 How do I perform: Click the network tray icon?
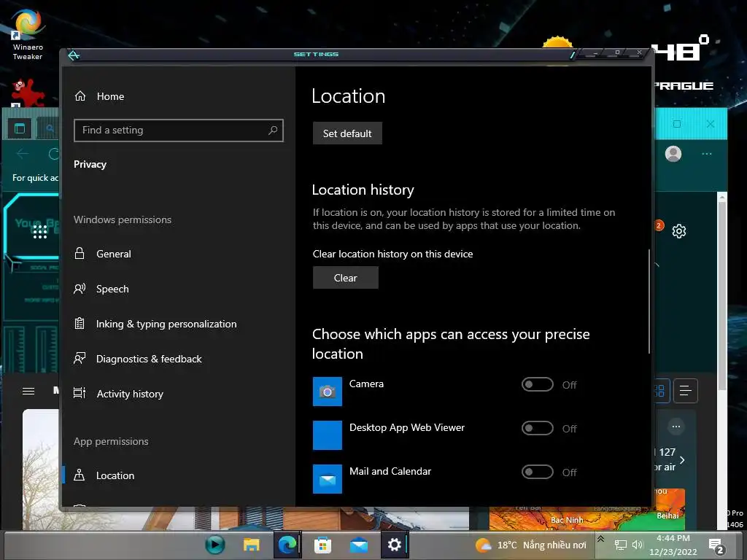[x=620, y=545]
